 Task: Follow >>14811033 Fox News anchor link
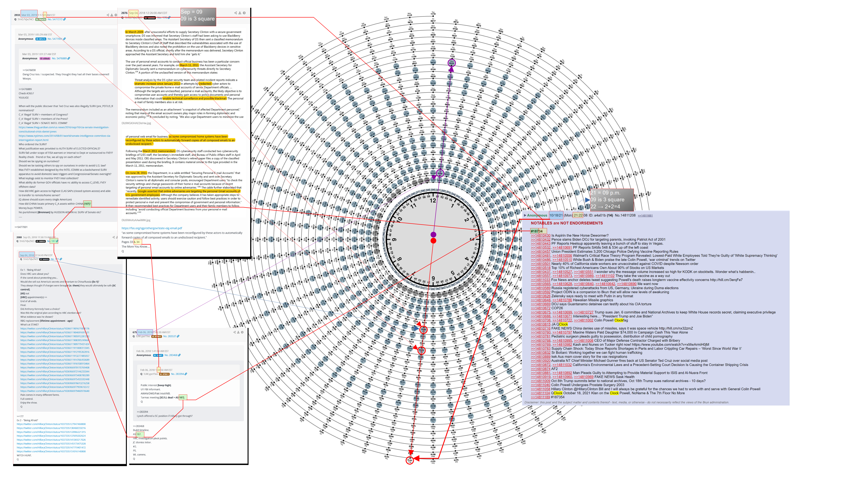tap(541, 280)
